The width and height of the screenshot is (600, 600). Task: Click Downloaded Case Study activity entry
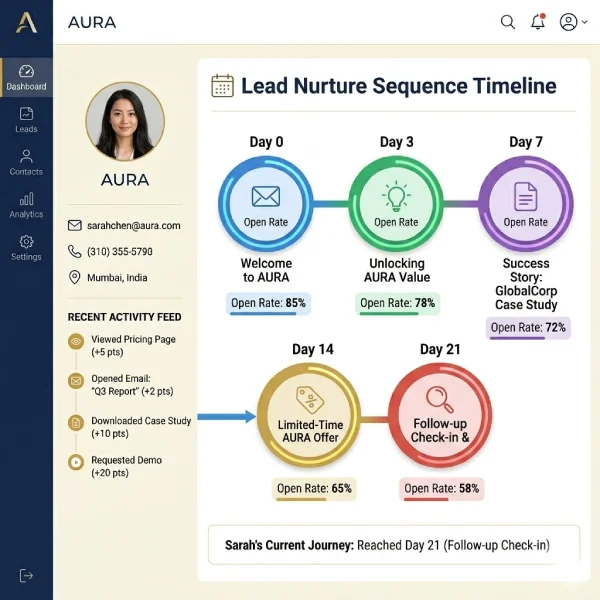pyautogui.click(x=141, y=427)
